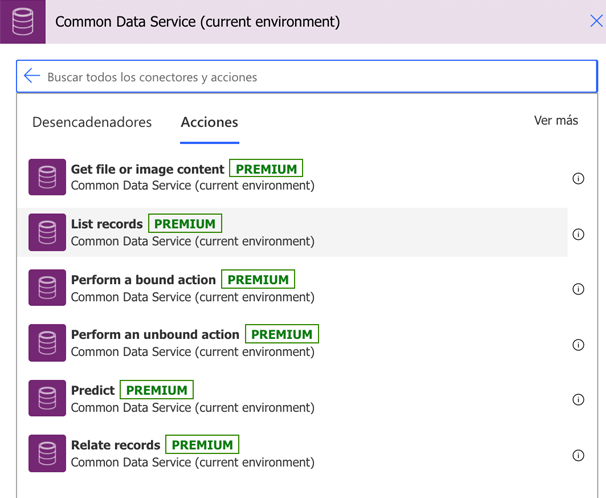Switch to the Desencadenadores tab
Viewport: 606px width, 498px height.
click(92, 122)
